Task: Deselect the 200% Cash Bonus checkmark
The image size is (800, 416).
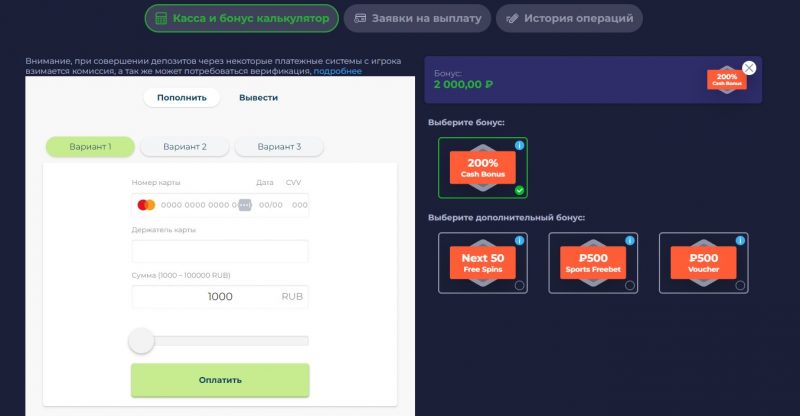Action: pyautogui.click(x=518, y=190)
